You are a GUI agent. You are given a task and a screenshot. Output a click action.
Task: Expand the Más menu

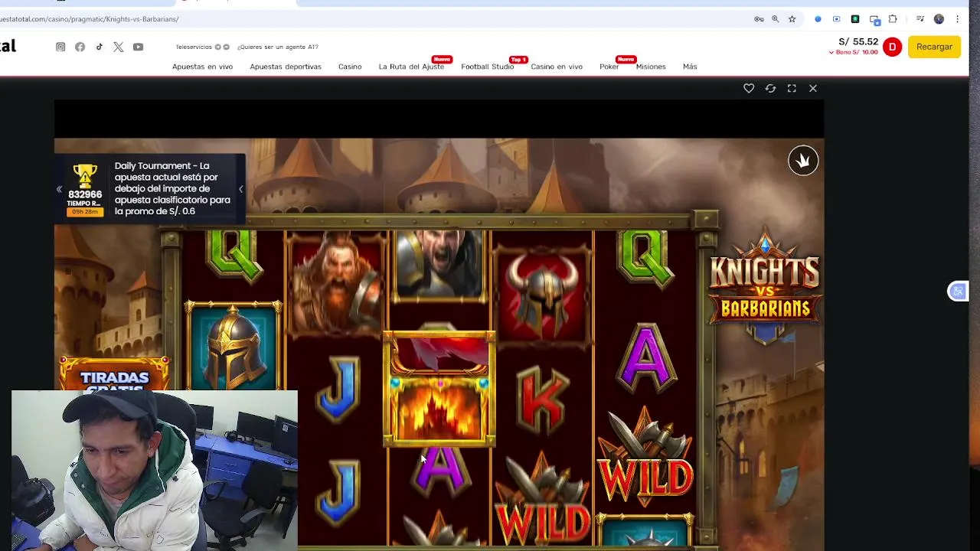point(690,67)
